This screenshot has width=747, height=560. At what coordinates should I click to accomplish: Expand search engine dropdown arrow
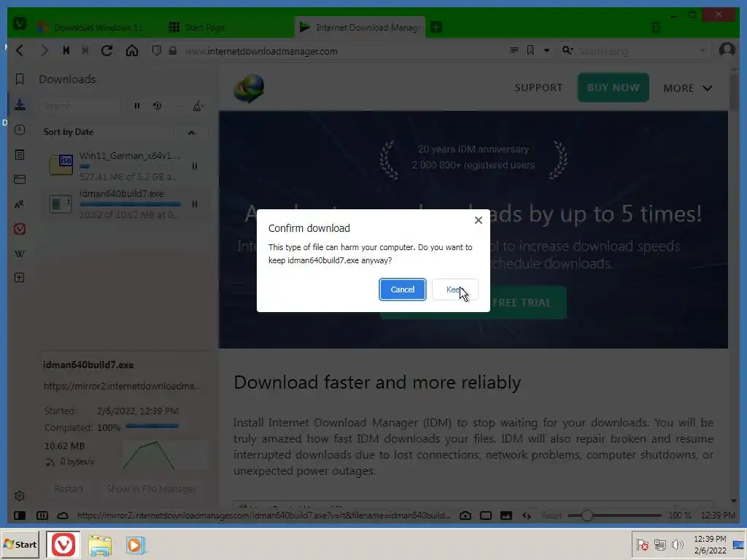coord(703,51)
